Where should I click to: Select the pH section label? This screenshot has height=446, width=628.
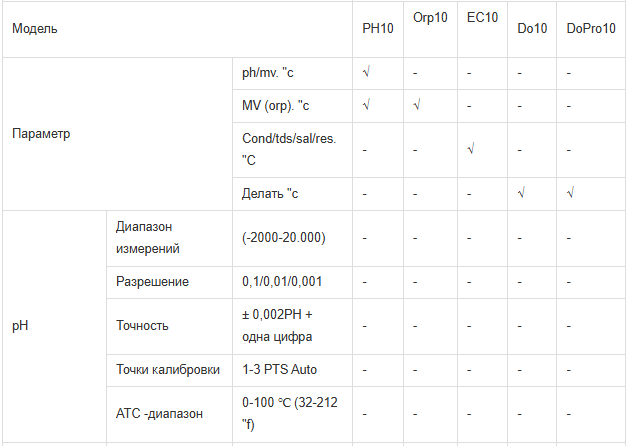click(20, 326)
